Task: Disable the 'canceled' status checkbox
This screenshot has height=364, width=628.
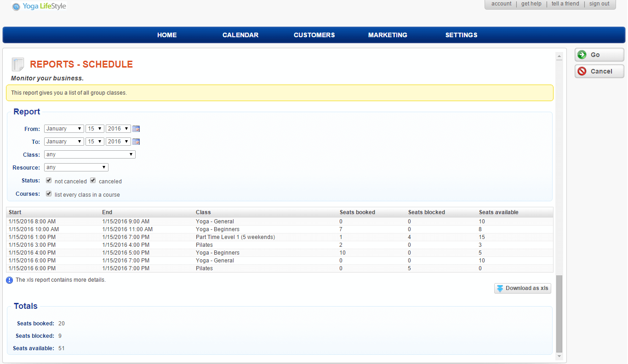Action: tap(93, 180)
